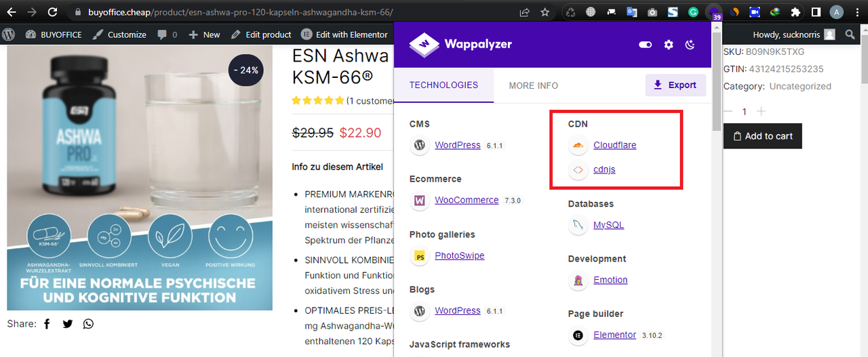Image resolution: width=868 pixels, height=357 pixels.
Task: Open the blue video camera extension icon
Action: point(755,12)
